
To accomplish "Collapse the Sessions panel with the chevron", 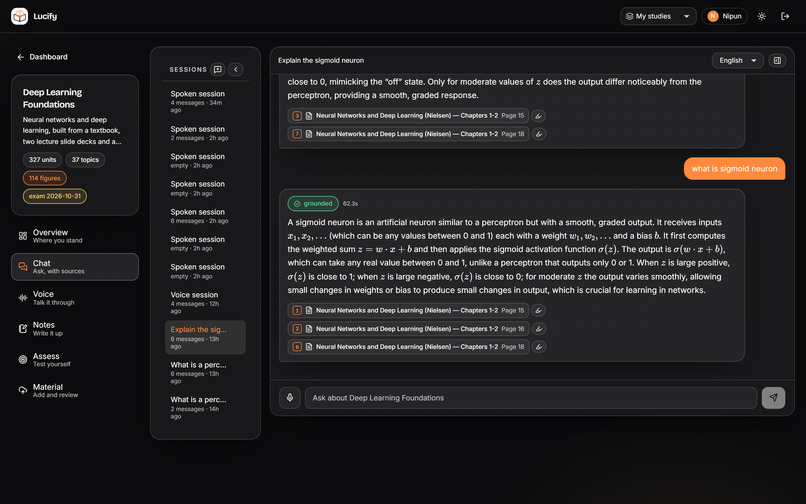I will point(235,69).
